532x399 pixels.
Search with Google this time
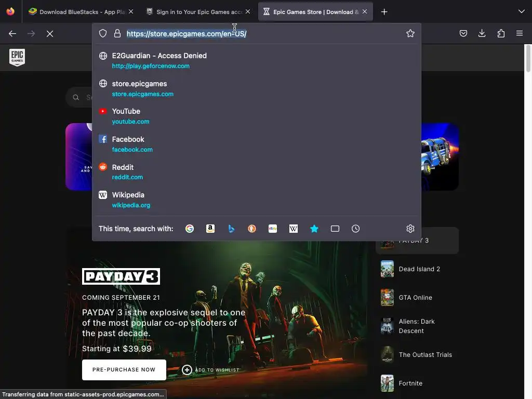[189, 229]
